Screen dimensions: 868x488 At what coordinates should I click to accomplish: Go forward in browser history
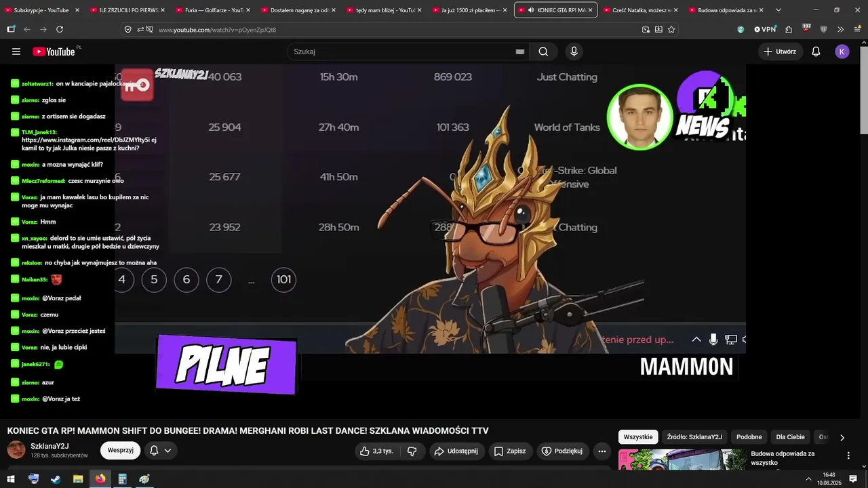point(43,30)
